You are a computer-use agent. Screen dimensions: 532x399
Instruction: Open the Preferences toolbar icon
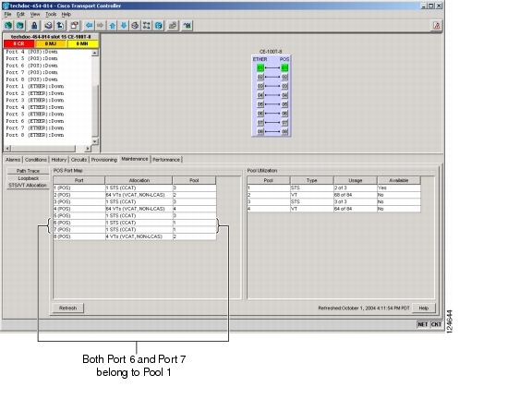(x=74, y=26)
